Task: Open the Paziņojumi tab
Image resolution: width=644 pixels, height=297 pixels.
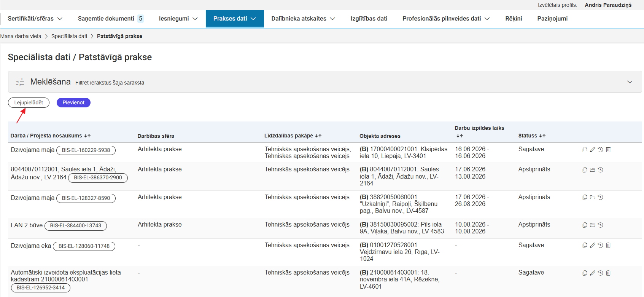Action: click(552, 19)
